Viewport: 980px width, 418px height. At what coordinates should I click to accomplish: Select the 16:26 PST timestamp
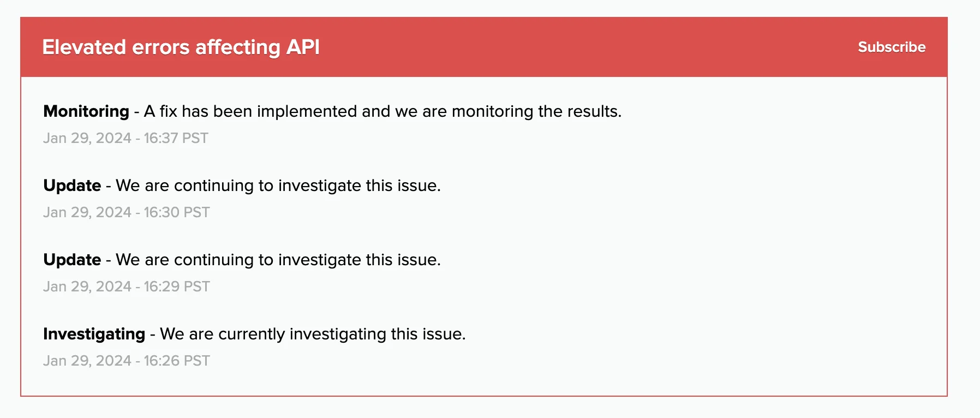click(x=126, y=361)
